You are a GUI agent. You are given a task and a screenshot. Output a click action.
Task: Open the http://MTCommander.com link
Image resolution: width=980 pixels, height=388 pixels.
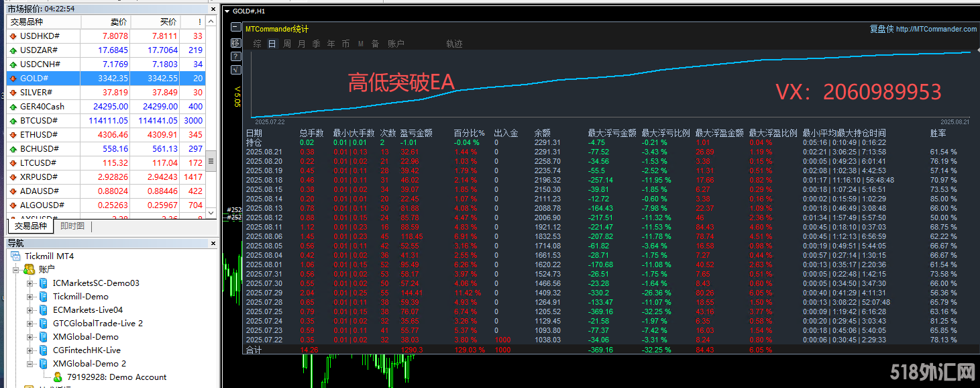point(936,29)
